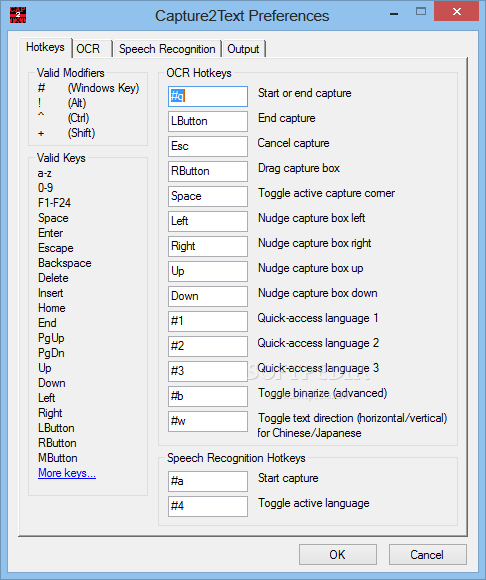The width and height of the screenshot is (486, 580).
Task: Close the Preferences window
Action: click(457, 11)
